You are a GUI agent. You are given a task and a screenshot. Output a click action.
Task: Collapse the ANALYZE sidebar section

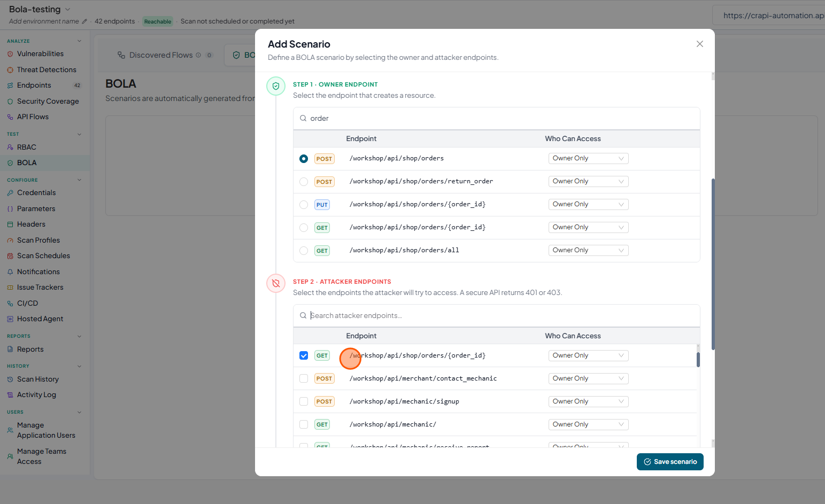click(79, 41)
